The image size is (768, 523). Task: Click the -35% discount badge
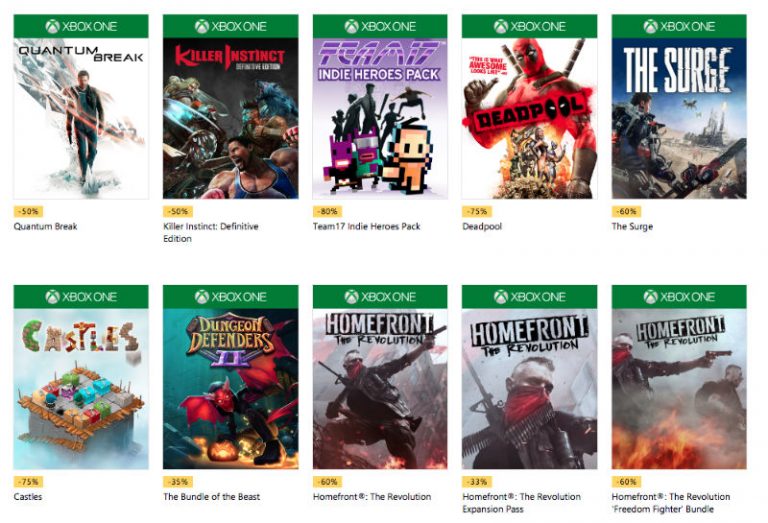point(177,482)
